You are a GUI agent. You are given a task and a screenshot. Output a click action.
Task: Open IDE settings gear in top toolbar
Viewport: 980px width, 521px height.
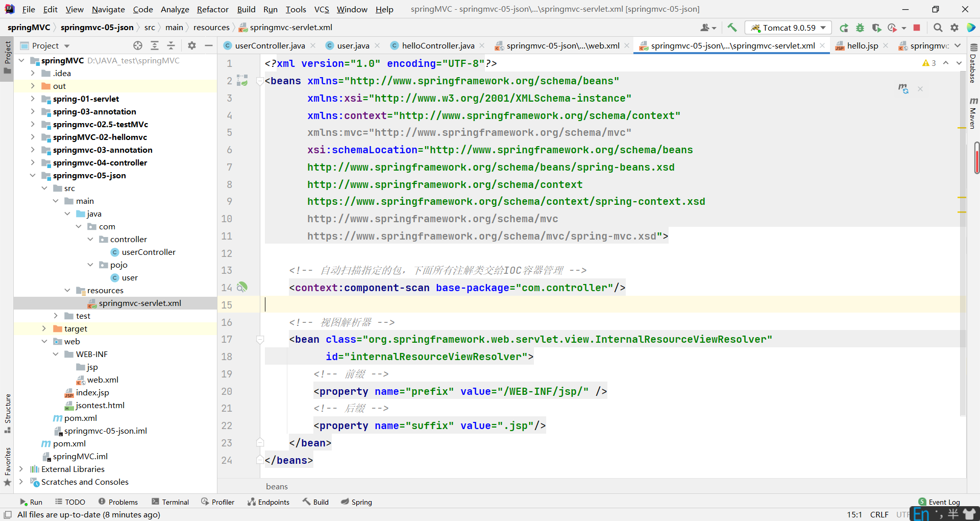(954, 28)
